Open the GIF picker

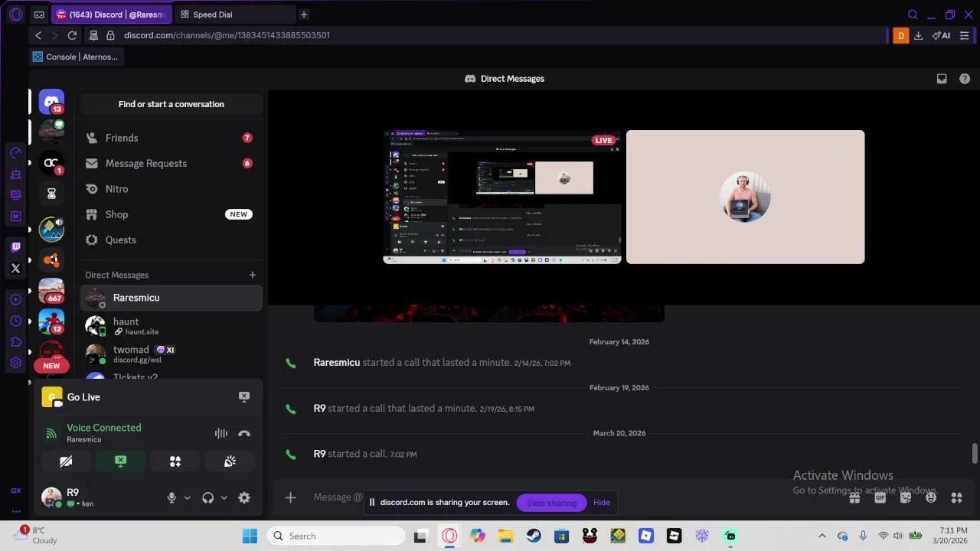(x=880, y=498)
